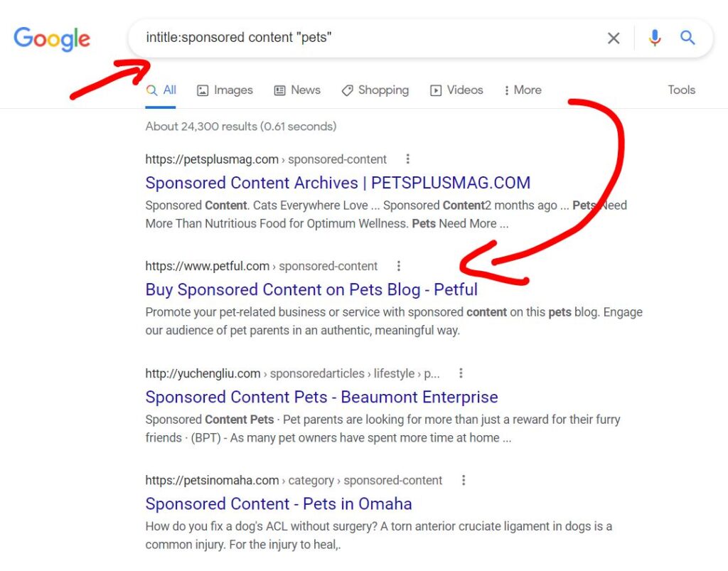Screen dimensions: 728x571
Task: Open the Tools filter options
Action: [681, 90]
